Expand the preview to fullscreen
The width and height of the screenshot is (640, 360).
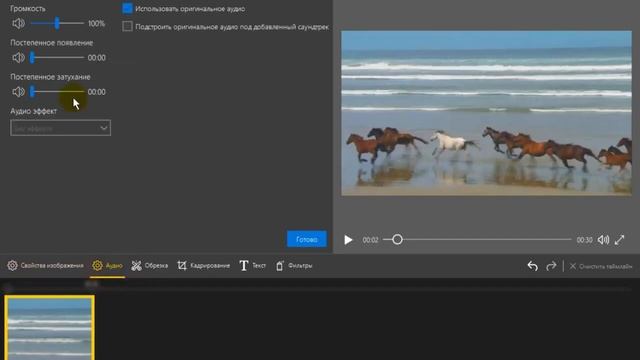(620, 240)
